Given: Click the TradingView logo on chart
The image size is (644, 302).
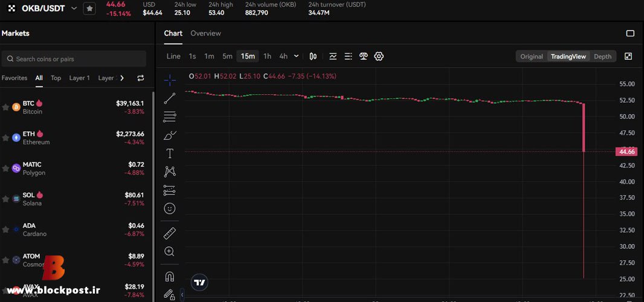Looking at the screenshot, I should point(199,282).
